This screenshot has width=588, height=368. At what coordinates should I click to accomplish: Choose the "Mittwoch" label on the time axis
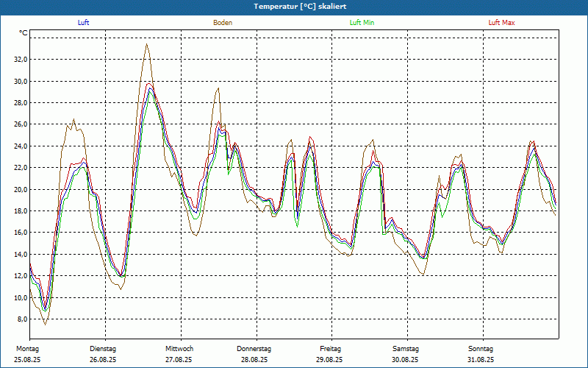pyautogui.click(x=179, y=348)
